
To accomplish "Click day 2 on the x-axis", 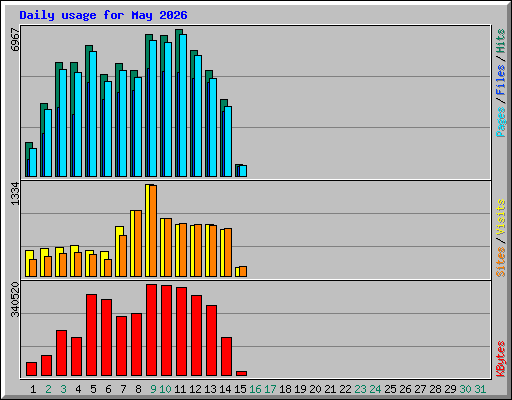I will click(x=48, y=389).
